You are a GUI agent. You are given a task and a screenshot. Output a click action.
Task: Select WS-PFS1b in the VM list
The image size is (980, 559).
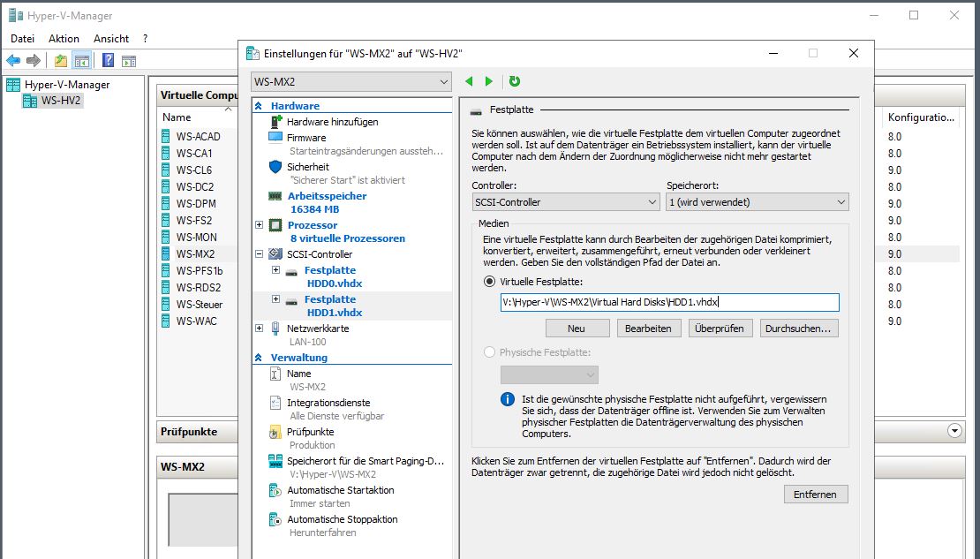200,271
